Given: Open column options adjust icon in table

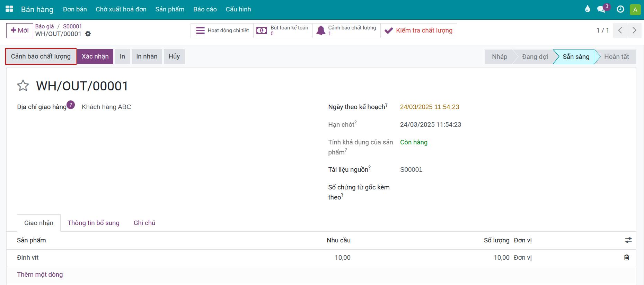Looking at the screenshot, I should click(x=628, y=240).
